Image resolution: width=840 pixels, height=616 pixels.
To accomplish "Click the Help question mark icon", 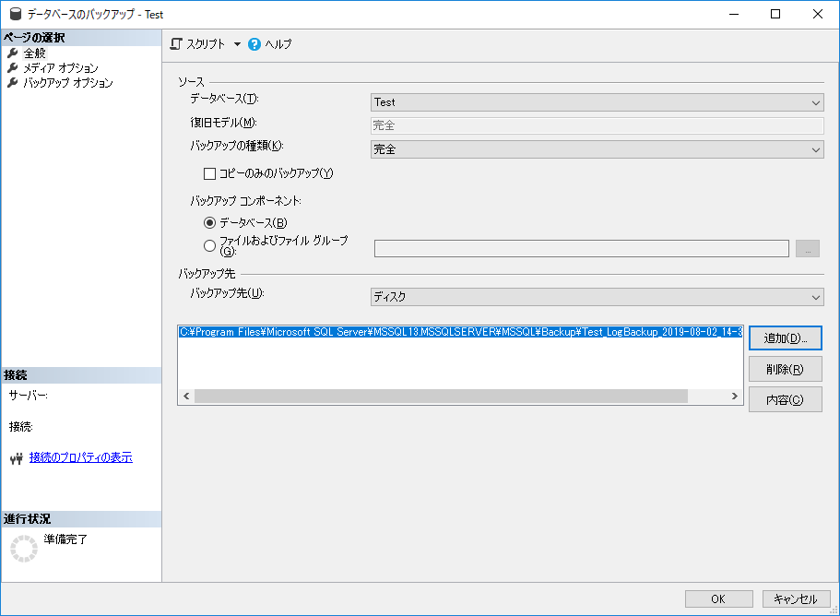I will tap(254, 44).
